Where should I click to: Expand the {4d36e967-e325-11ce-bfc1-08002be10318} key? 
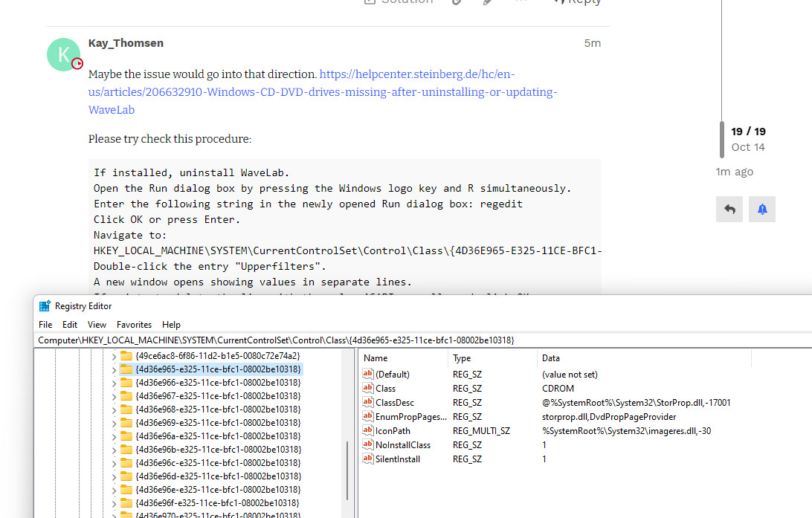coord(114,397)
